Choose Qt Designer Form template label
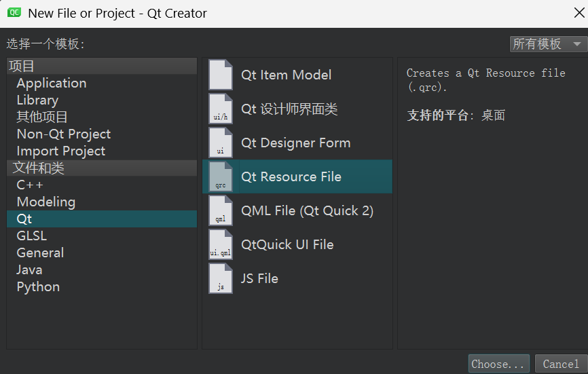588x374 pixels. (295, 143)
